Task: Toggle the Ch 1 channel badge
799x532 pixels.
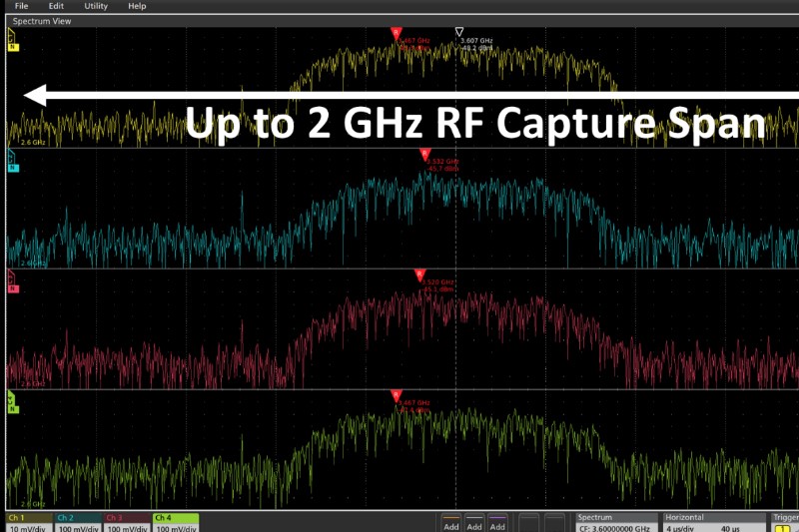Action: point(27,522)
